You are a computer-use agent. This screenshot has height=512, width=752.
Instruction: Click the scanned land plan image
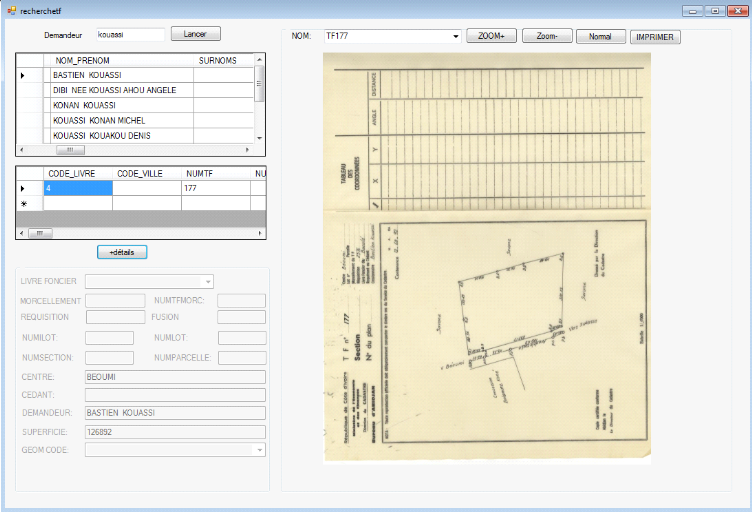coord(486,255)
